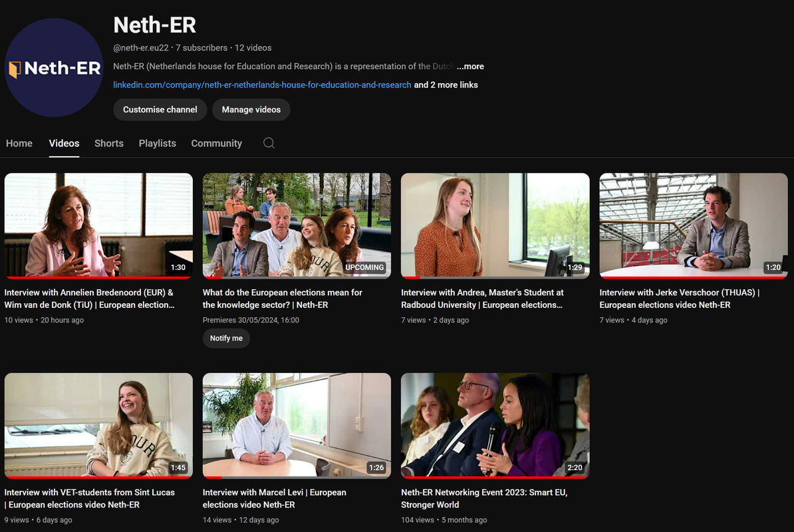Click the Neth-ER channel name heading

(154, 25)
